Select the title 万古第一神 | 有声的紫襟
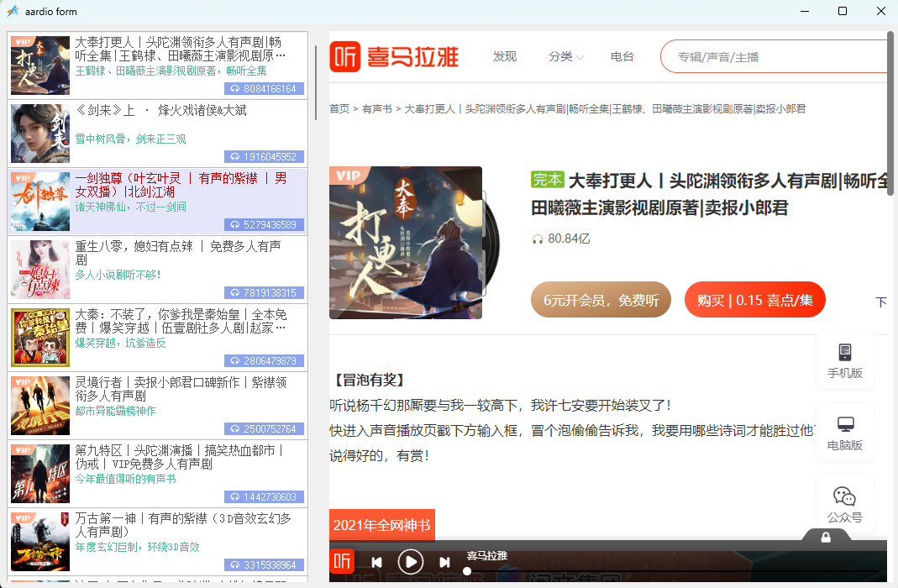 point(183,525)
